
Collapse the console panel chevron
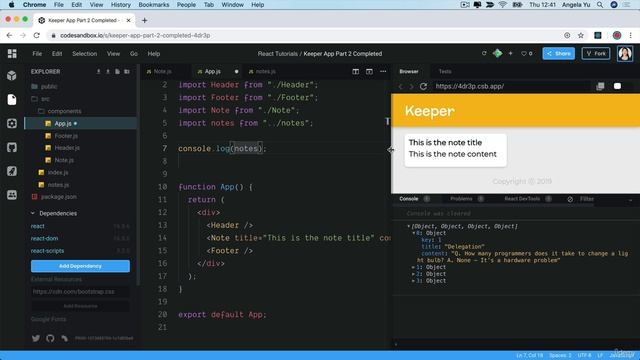tap(630, 200)
